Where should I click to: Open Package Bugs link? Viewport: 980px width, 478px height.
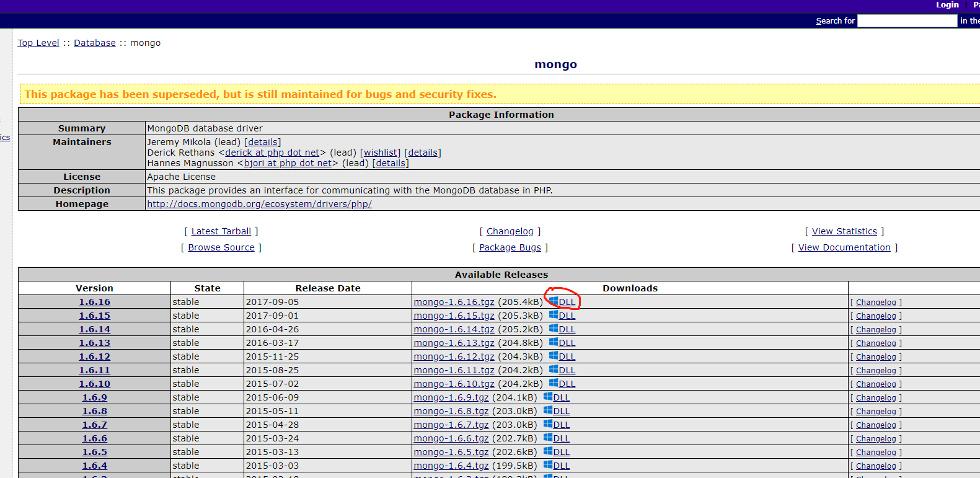click(510, 247)
